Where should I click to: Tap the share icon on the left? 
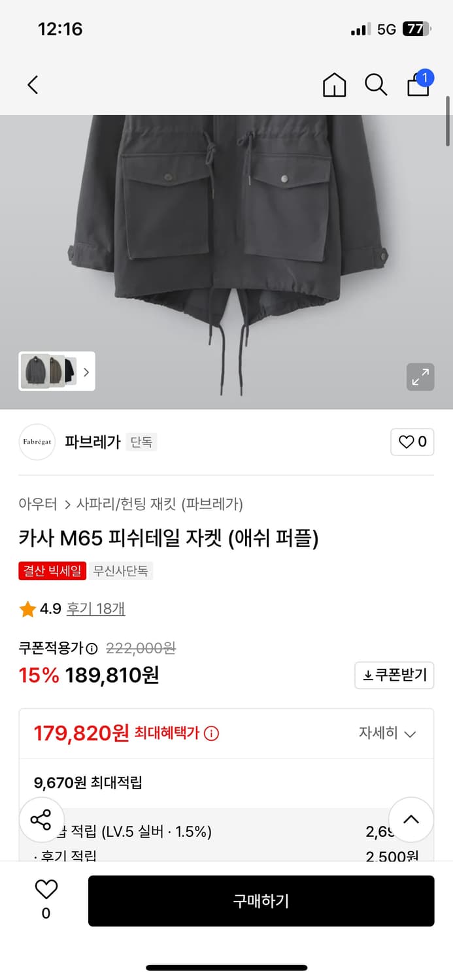[41, 819]
